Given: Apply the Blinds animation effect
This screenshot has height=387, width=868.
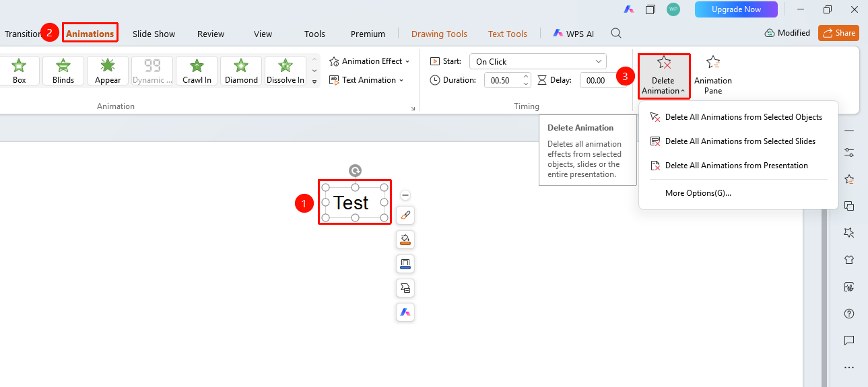Looking at the screenshot, I should tap(63, 71).
